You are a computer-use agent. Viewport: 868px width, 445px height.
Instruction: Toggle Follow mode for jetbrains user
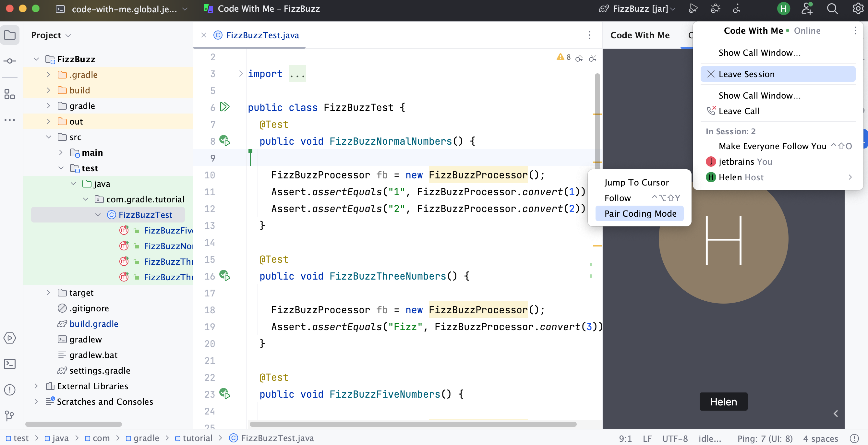click(x=618, y=197)
